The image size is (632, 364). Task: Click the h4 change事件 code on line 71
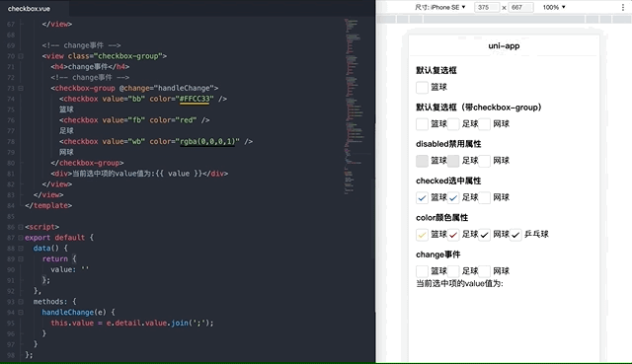pyautogui.click(x=90, y=66)
